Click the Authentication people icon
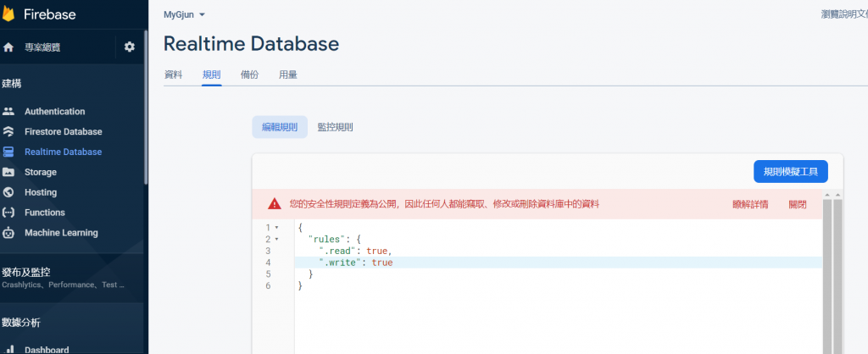 coord(8,111)
